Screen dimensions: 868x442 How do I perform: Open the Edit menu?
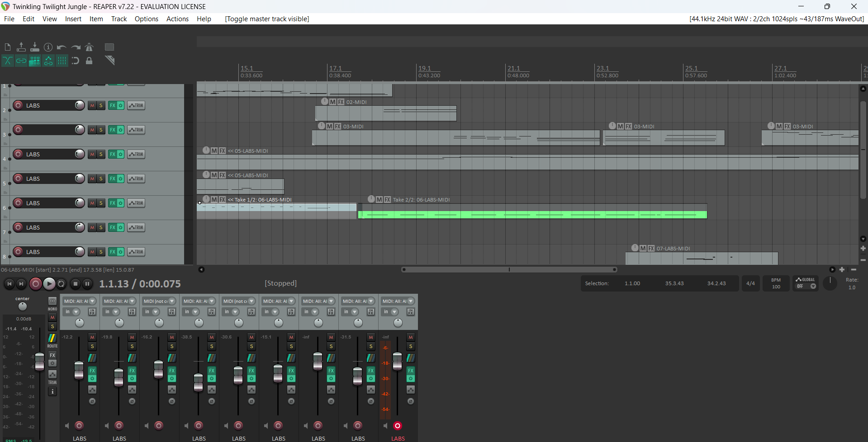point(28,19)
